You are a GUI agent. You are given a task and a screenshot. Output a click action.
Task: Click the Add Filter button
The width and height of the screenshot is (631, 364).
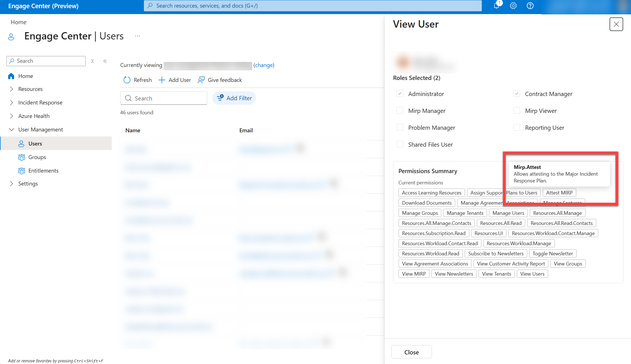tap(234, 98)
